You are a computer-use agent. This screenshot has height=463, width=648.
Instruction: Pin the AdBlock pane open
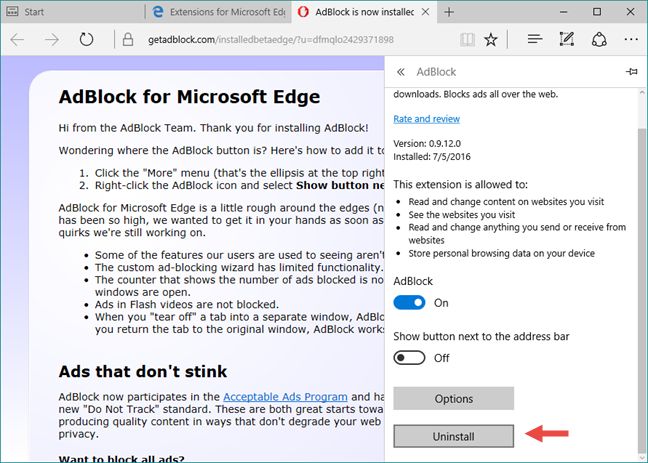(x=631, y=72)
